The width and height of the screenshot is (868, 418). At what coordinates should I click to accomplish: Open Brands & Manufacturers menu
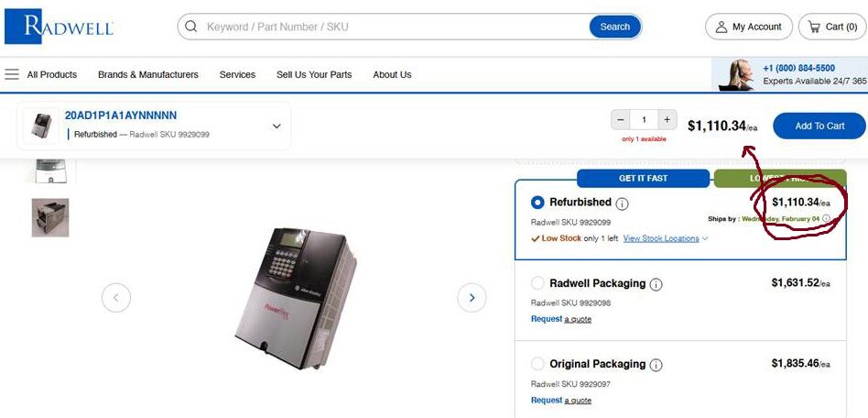[147, 74]
